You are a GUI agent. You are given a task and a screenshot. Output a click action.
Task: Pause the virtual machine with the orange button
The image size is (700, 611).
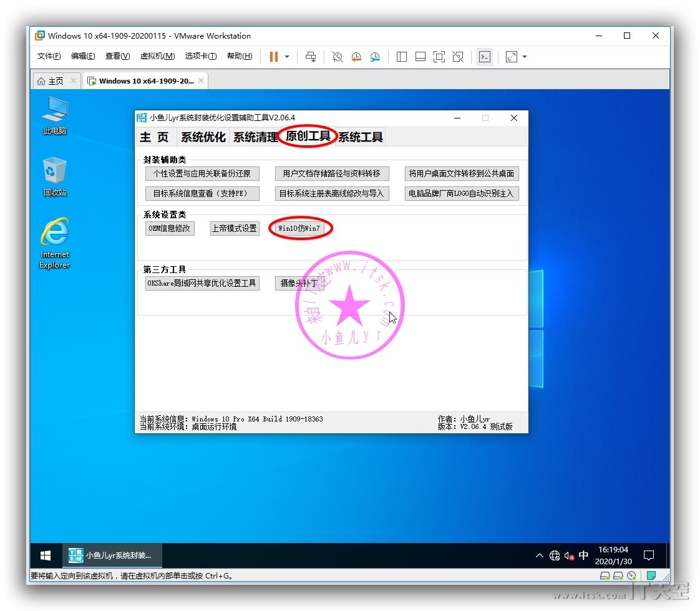[274, 57]
